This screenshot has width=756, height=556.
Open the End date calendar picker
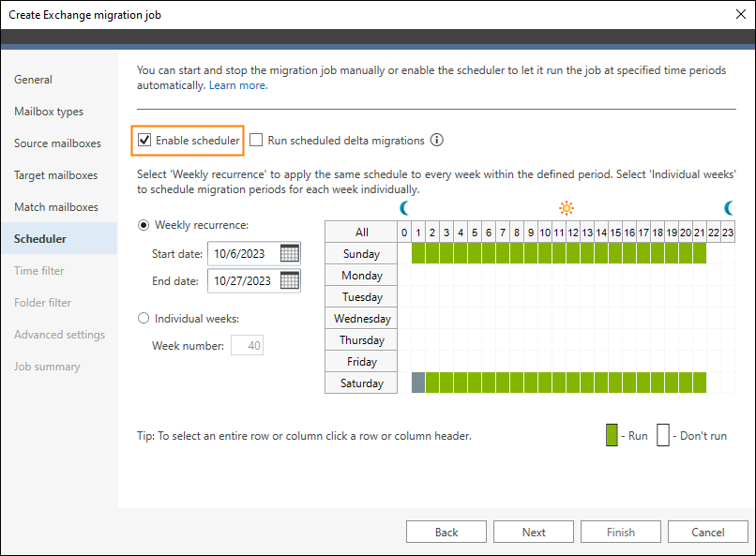pos(289,280)
